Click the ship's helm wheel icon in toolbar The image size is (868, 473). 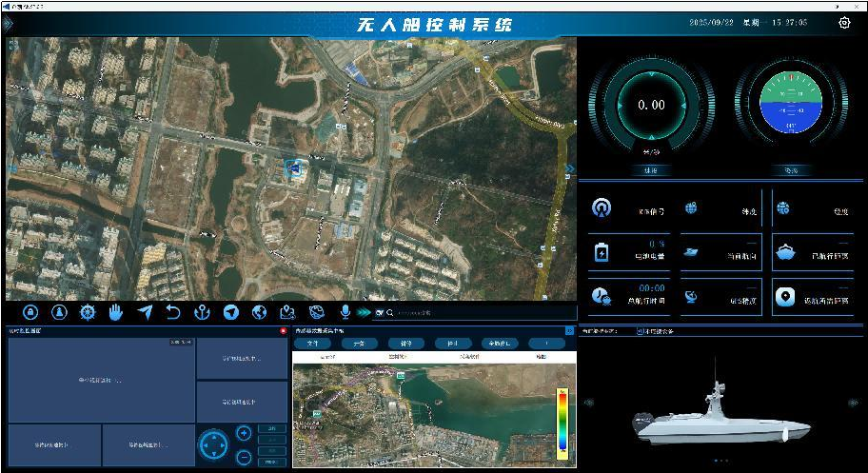(88, 312)
